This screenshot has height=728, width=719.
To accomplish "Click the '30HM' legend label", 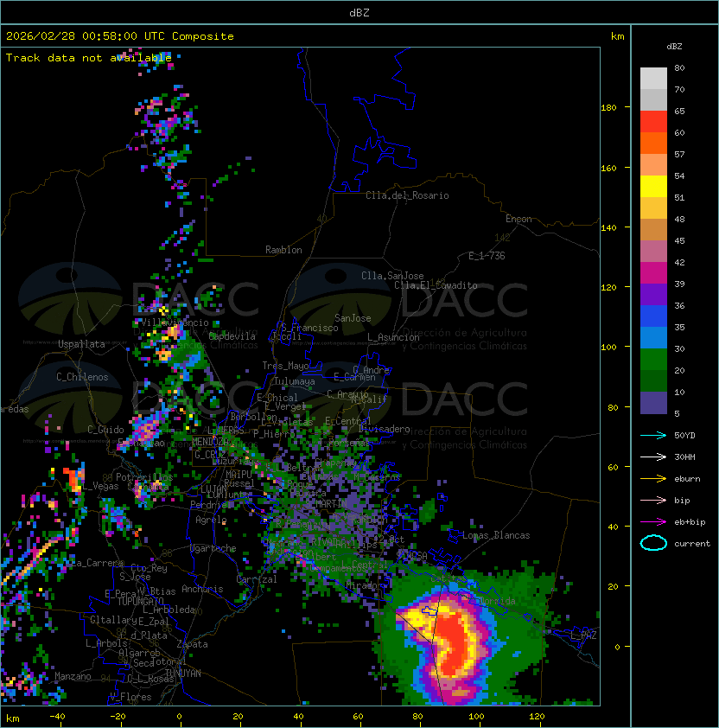I will click(684, 457).
